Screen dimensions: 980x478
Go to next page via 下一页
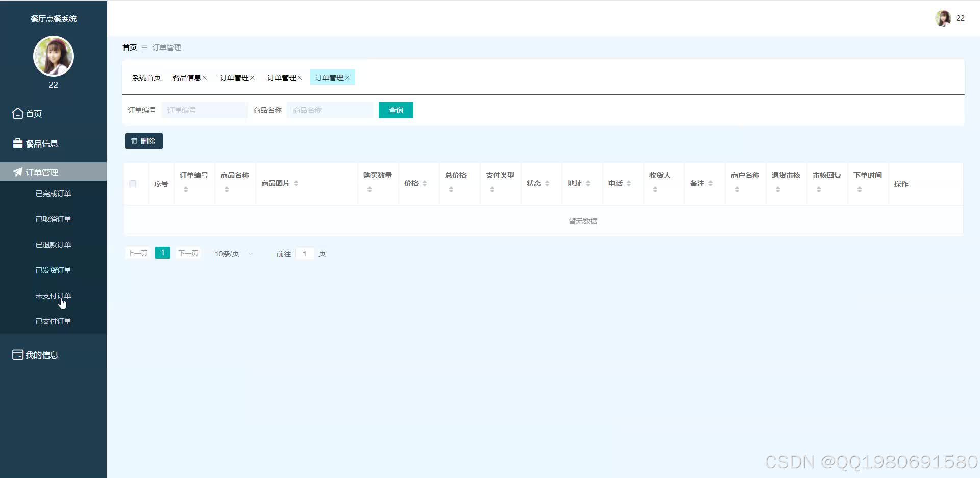[188, 253]
